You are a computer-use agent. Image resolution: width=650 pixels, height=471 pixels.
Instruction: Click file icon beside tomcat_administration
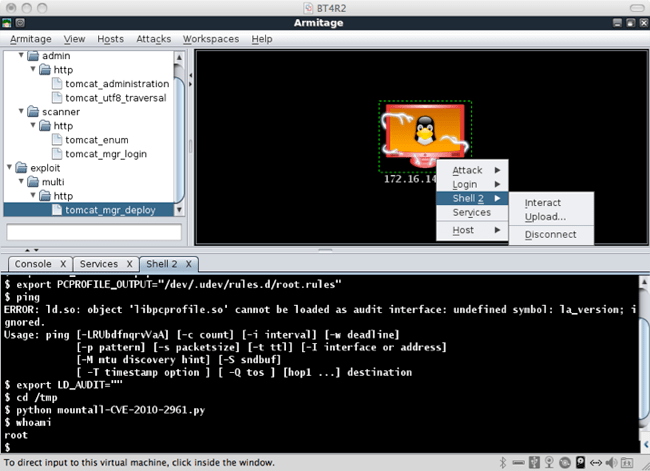click(x=57, y=84)
